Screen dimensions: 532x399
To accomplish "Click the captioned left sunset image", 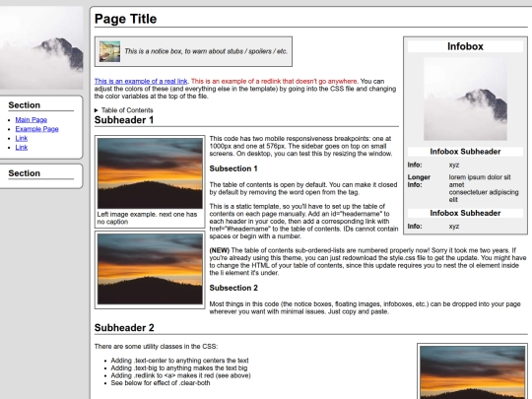I will pyautogui.click(x=150, y=173).
